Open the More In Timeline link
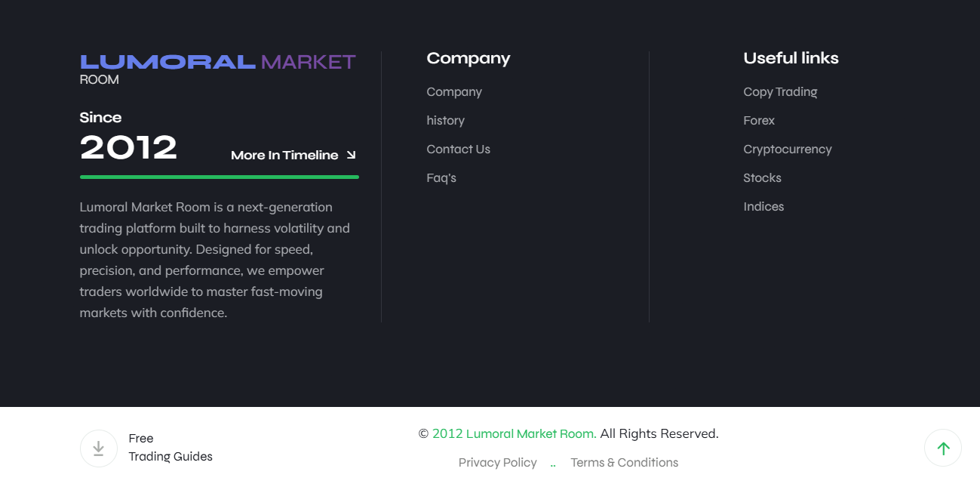Screen dimensions: 980x487 (284, 156)
